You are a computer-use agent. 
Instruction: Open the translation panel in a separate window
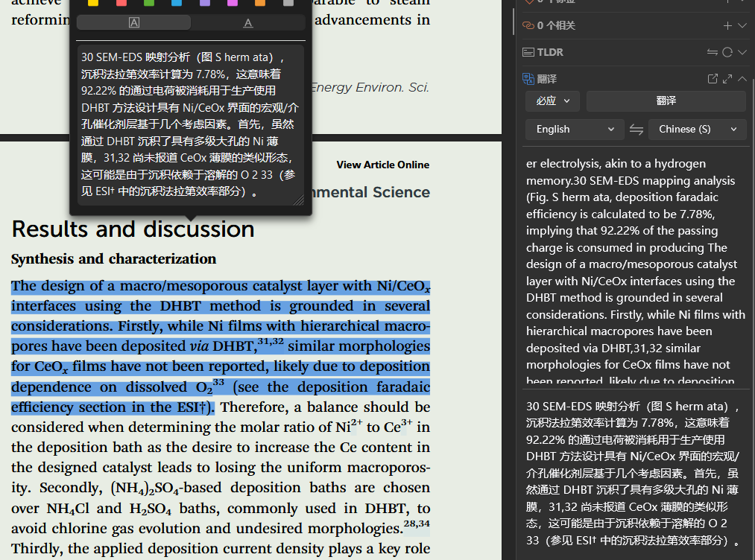point(713,79)
